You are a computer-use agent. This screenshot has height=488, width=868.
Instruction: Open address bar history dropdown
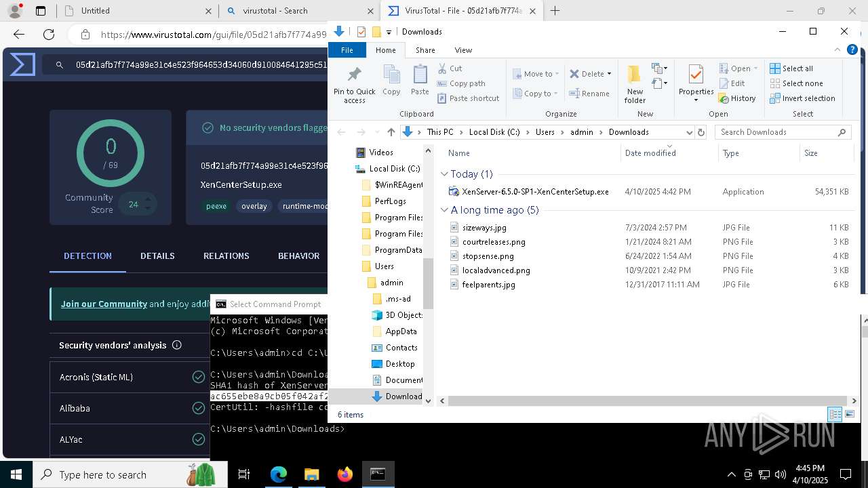coord(689,132)
